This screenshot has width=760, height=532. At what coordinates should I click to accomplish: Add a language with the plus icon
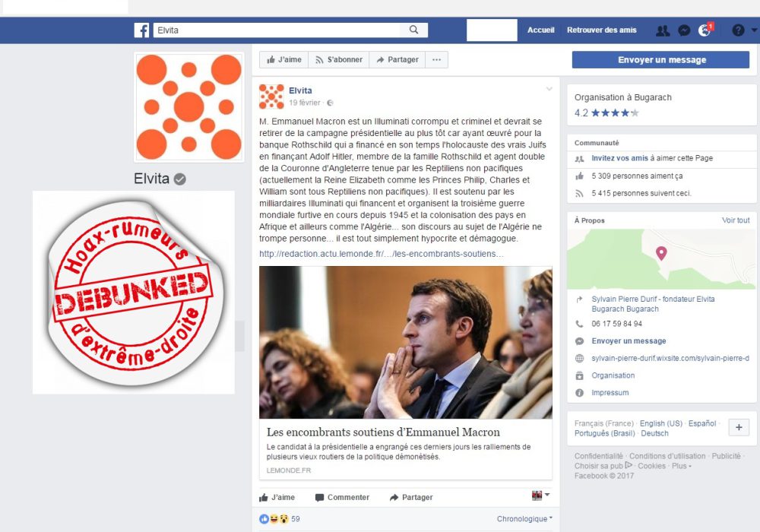tap(739, 427)
